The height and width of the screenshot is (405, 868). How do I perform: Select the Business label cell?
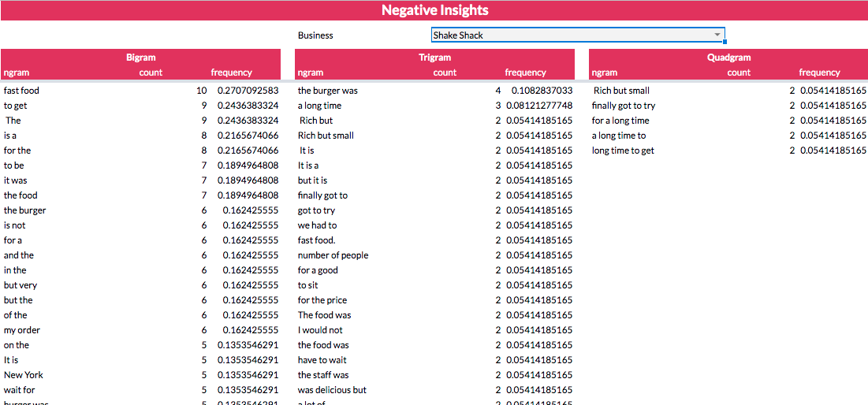coord(315,35)
